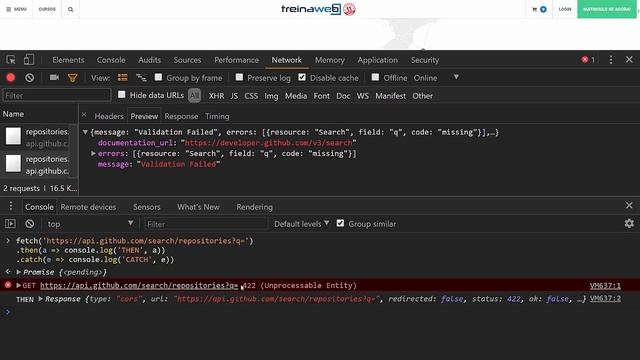Uncheck Disable cache checkbox
640x360 pixels.
click(302, 77)
